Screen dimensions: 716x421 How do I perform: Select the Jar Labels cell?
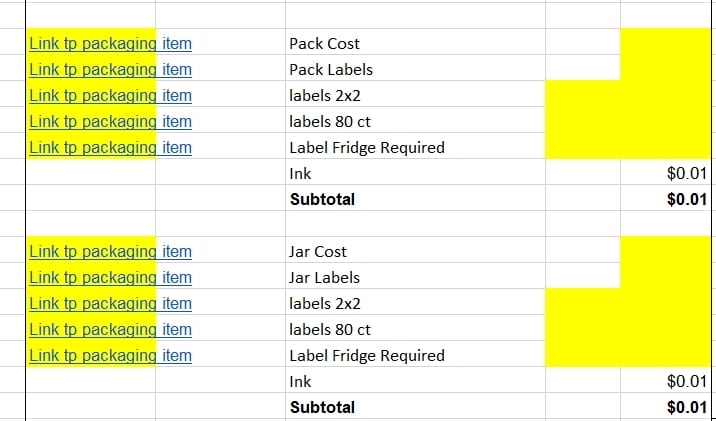415,276
